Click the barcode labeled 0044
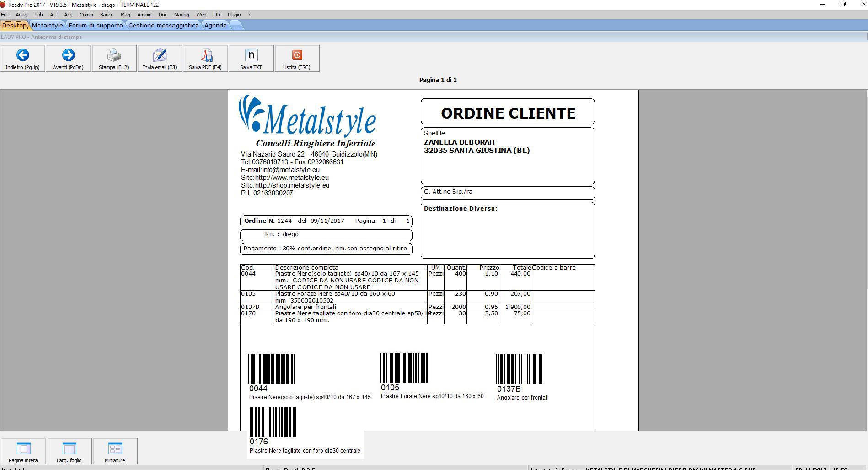This screenshot has width=868, height=470. pos(272,368)
